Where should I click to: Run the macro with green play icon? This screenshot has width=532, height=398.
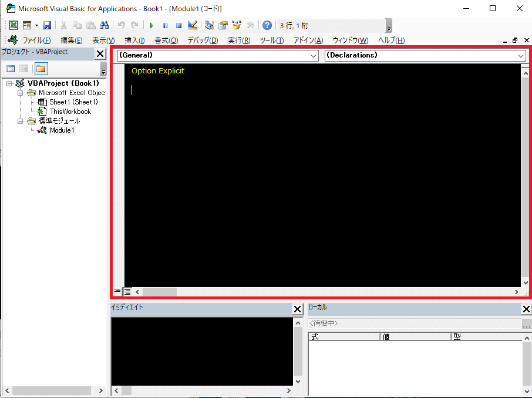point(151,25)
